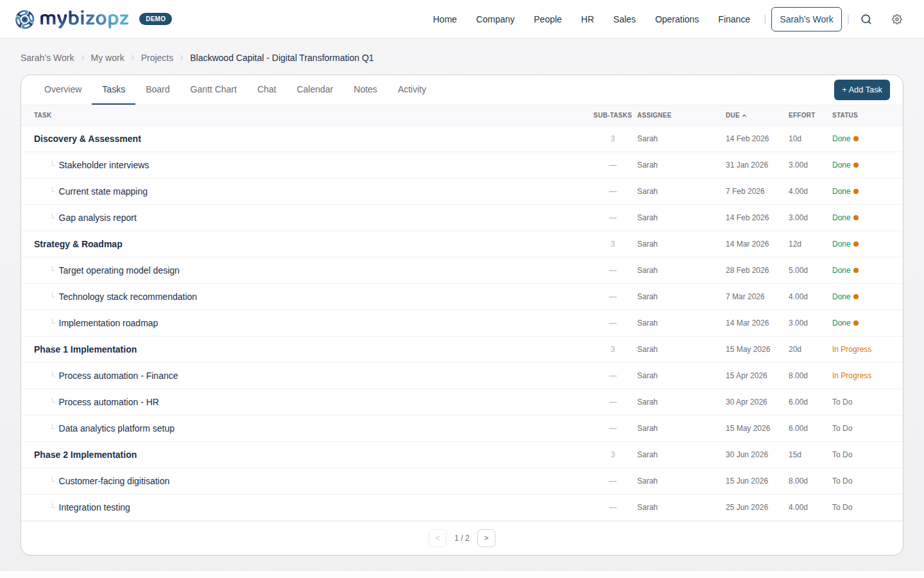Open search using the magnifier icon

866,19
